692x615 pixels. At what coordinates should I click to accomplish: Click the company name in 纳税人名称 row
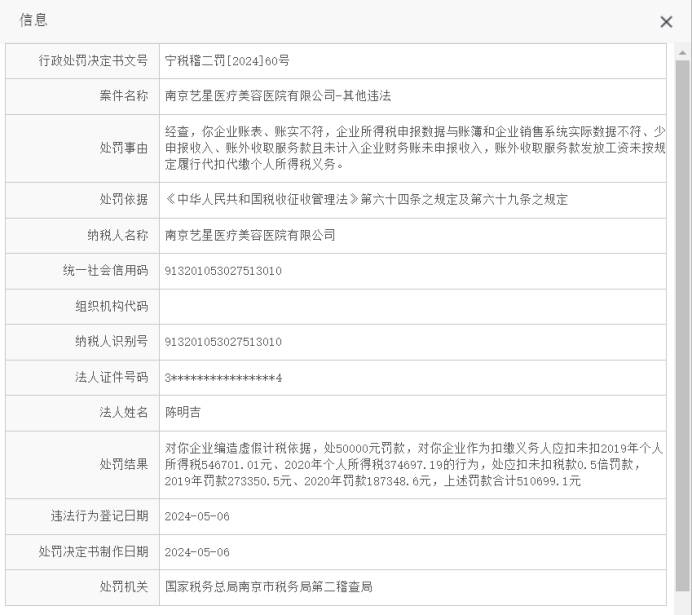click(250, 235)
